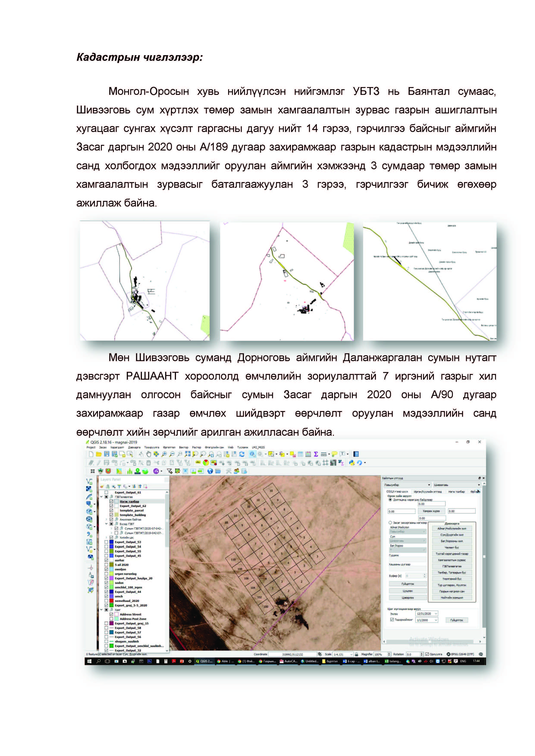Open project with the yellow folder icon
This screenshot has height=756, width=535.
pos(99,454)
